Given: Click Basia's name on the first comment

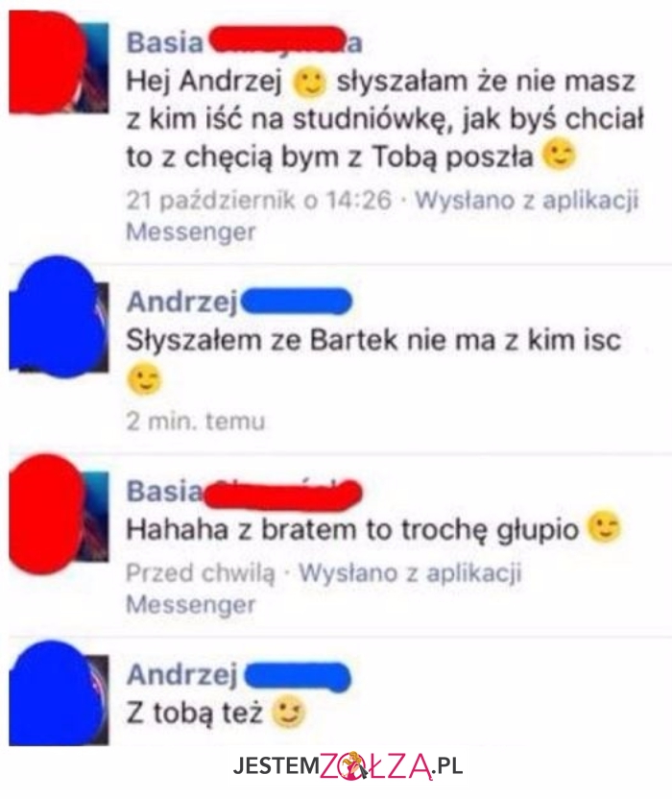Looking at the screenshot, I should coord(244,41).
